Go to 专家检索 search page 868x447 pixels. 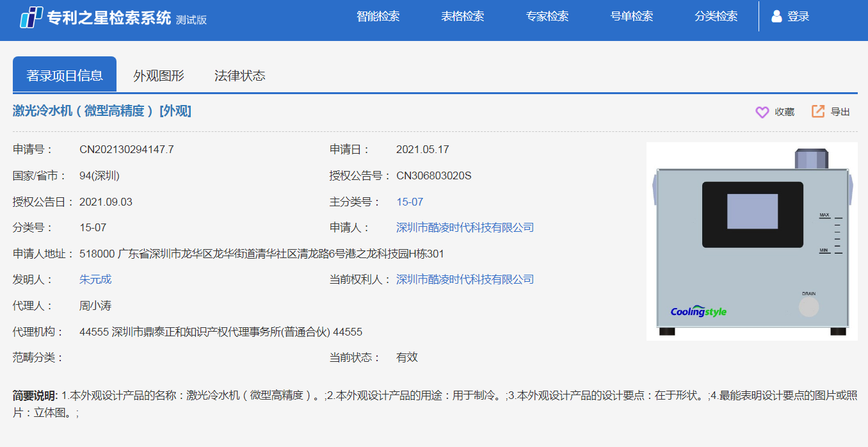[547, 17]
